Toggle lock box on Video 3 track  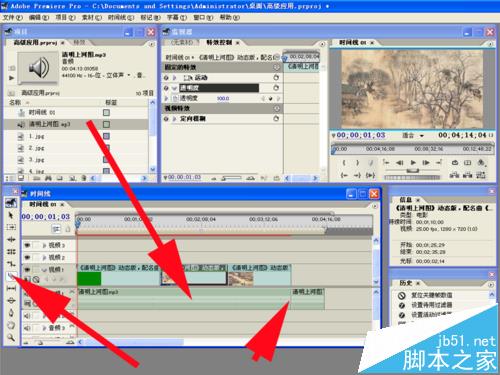(36, 245)
